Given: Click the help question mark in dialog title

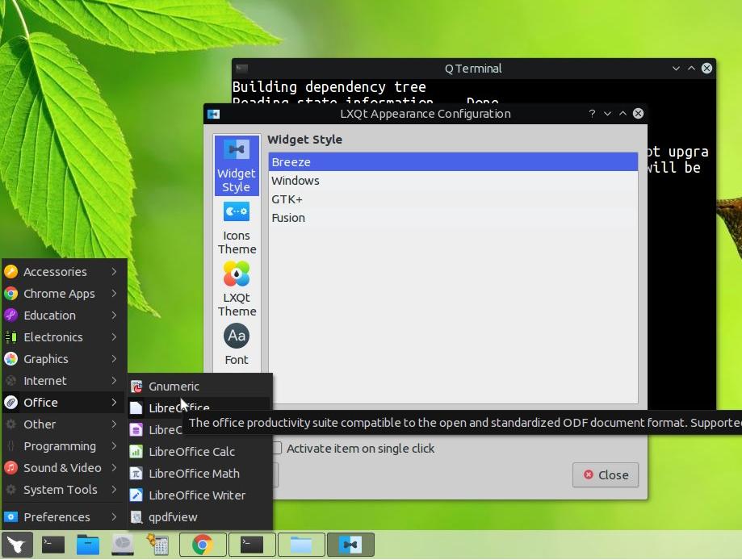Looking at the screenshot, I should click(x=592, y=114).
